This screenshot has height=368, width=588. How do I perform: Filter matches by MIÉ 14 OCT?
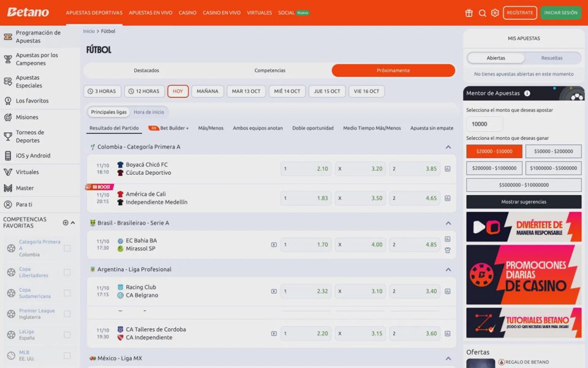tap(287, 91)
